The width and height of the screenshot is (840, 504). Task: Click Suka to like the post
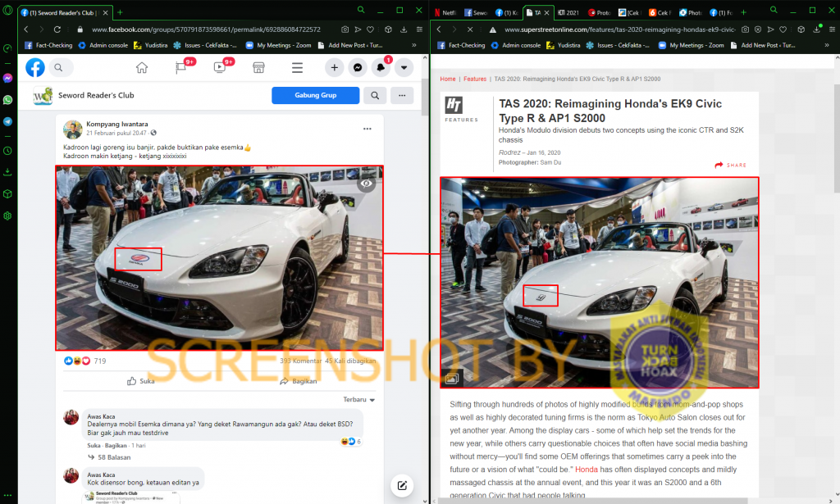click(x=141, y=381)
